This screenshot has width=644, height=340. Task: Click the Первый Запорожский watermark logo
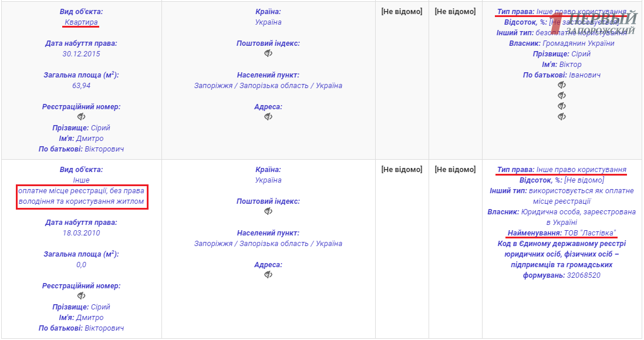(x=598, y=23)
